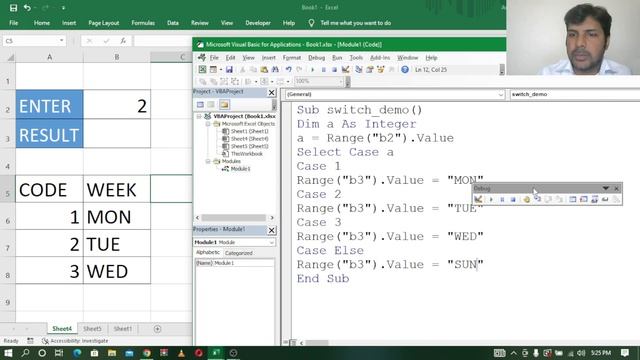
Task: Open Watch Window icon on Debug toolbar
Action: 594,199
